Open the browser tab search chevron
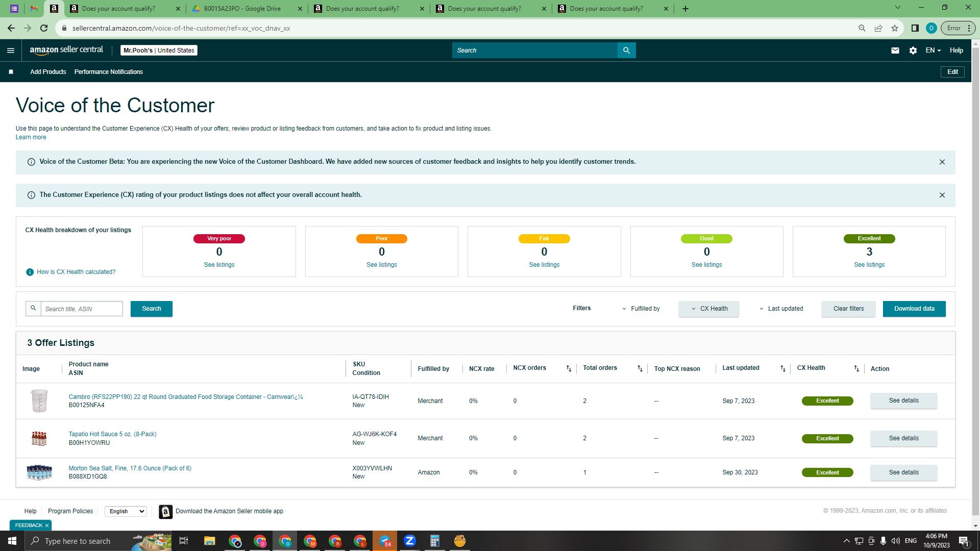 click(898, 8)
